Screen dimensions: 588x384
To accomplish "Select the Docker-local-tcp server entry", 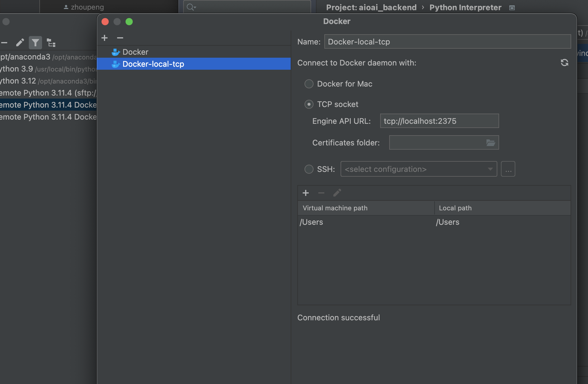I will tap(153, 64).
